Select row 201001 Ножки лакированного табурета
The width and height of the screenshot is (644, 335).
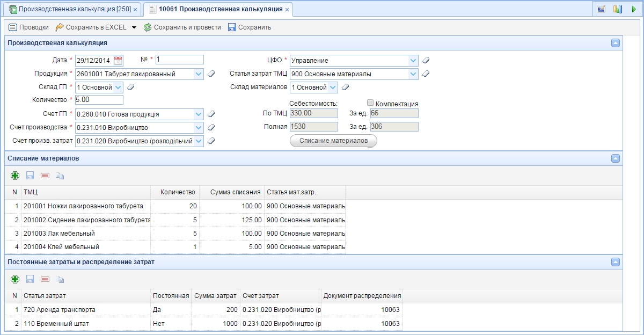pos(175,206)
